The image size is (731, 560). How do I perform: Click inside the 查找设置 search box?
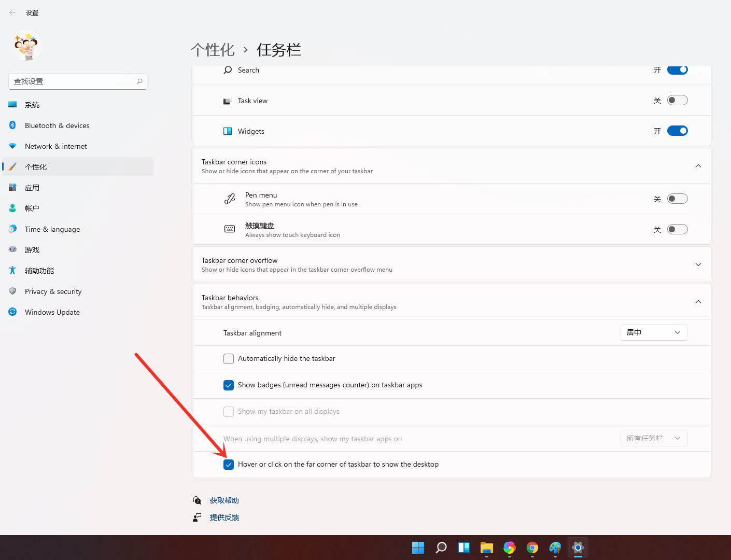pos(73,81)
